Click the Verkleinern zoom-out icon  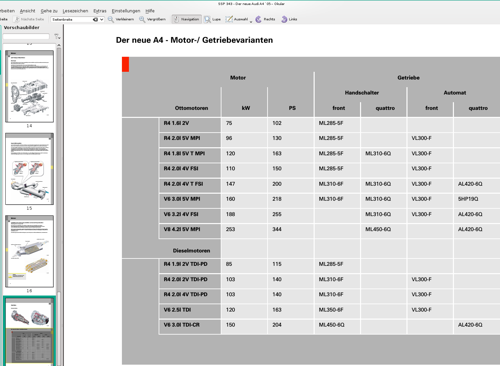111,19
